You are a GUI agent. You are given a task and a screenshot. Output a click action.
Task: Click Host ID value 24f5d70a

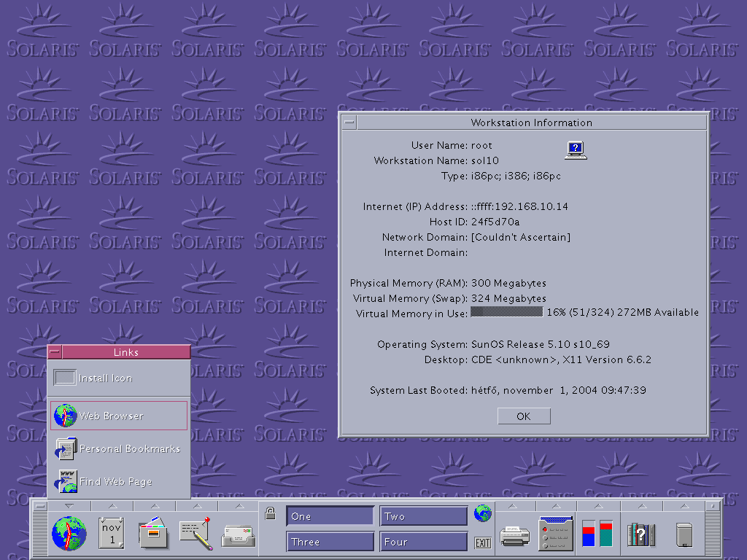pos(495,222)
